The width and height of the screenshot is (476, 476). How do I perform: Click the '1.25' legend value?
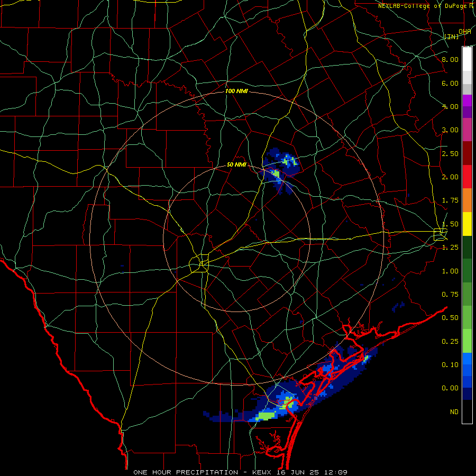tap(450, 248)
